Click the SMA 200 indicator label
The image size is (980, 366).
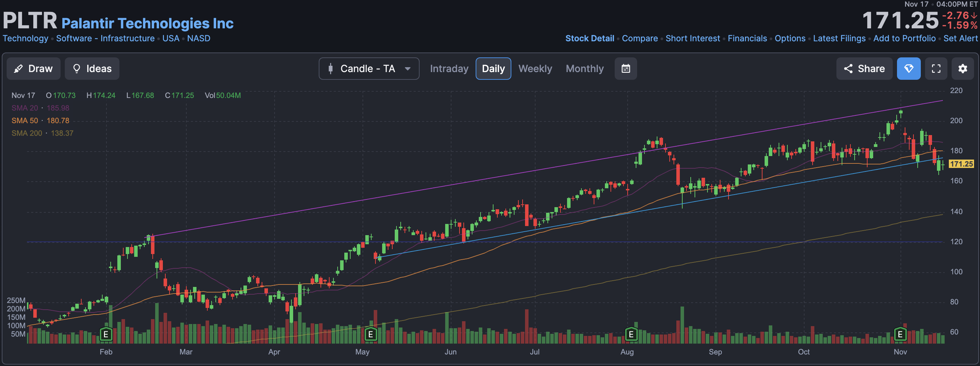(27, 133)
